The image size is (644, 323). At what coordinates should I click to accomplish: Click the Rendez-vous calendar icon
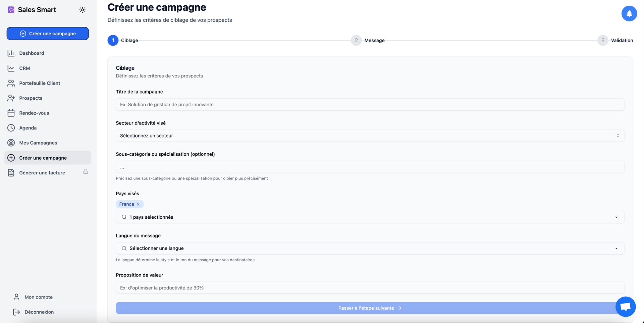point(11,113)
